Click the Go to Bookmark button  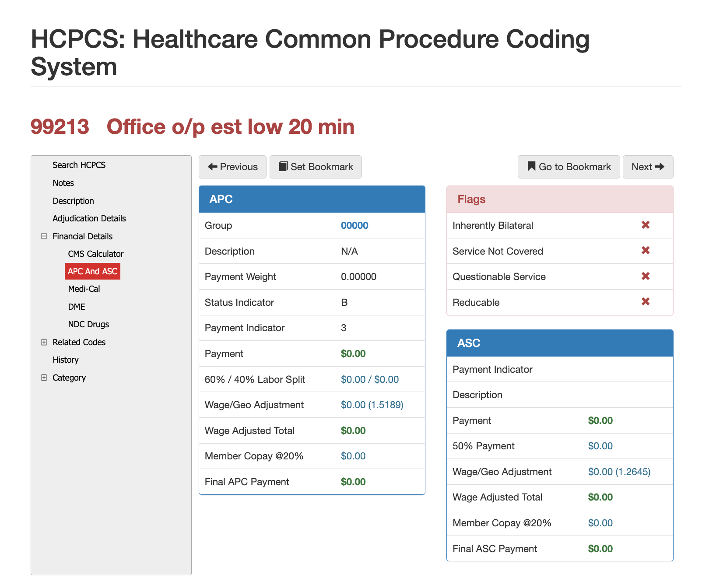pos(569,167)
